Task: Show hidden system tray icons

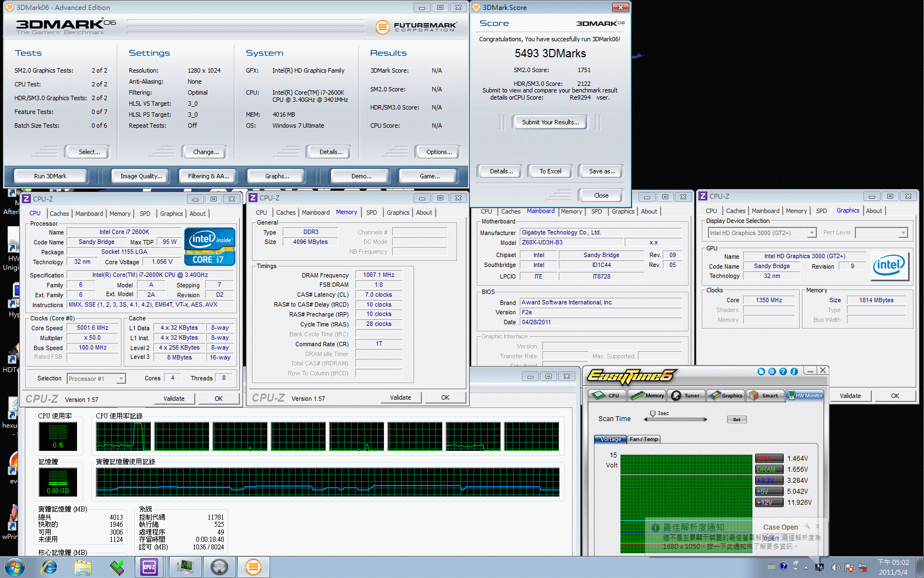Action: [806, 567]
